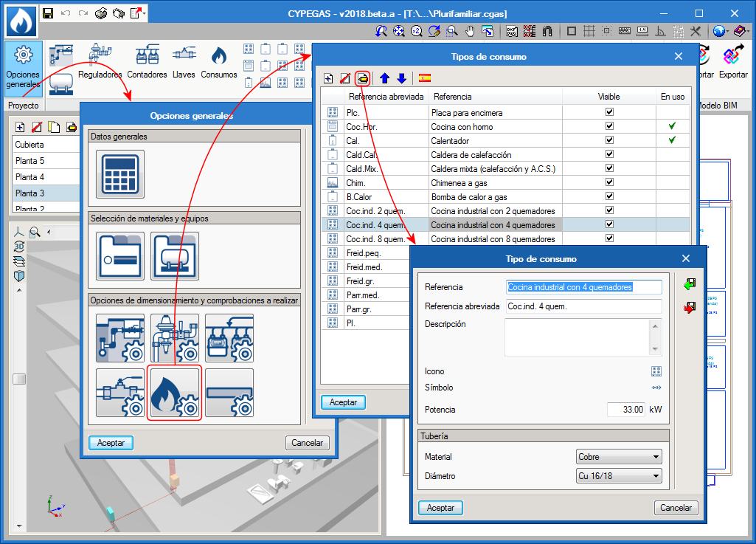The height and width of the screenshot is (544, 756).
Task: Click the printer icon in the title bar
Action: [x=101, y=13]
